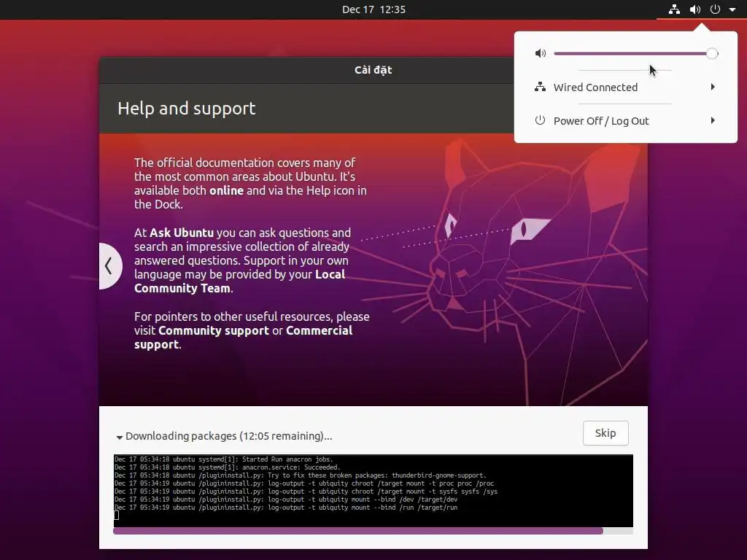Image resolution: width=747 pixels, height=560 pixels.
Task: Expand the Power Off / Log Out arrow
Action: (713, 120)
